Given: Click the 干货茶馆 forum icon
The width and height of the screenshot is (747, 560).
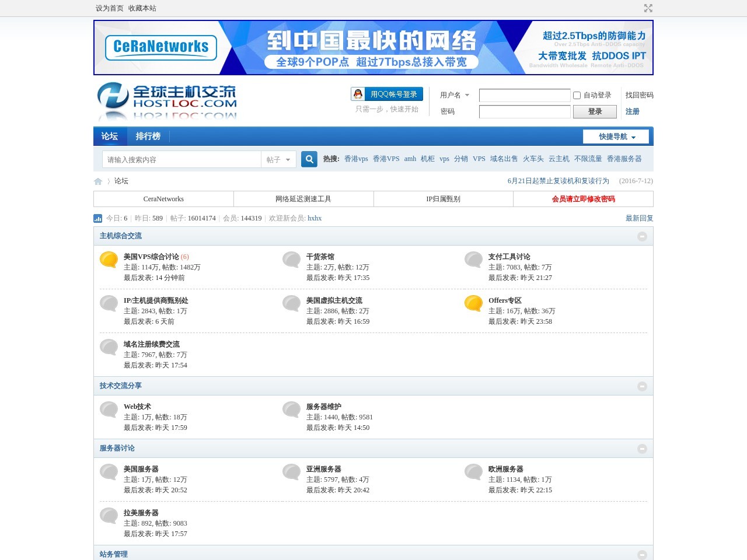Looking at the screenshot, I should coord(291,260).
